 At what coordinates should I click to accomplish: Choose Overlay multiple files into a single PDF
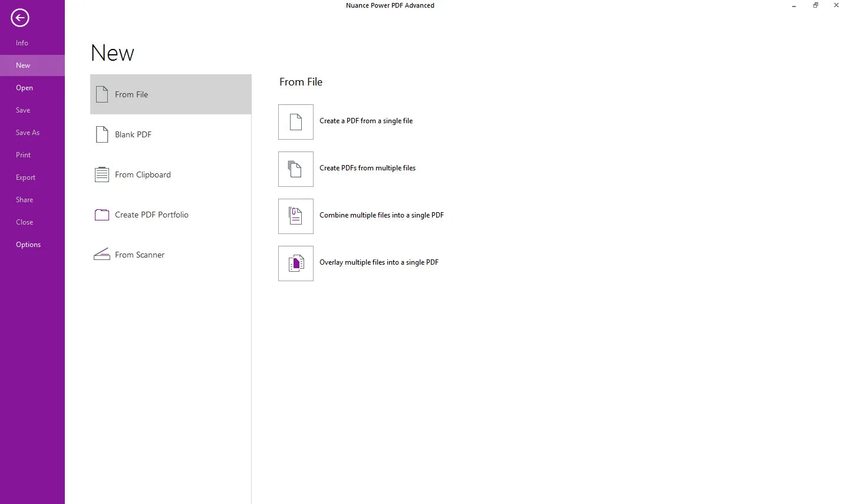pos(379,262)
